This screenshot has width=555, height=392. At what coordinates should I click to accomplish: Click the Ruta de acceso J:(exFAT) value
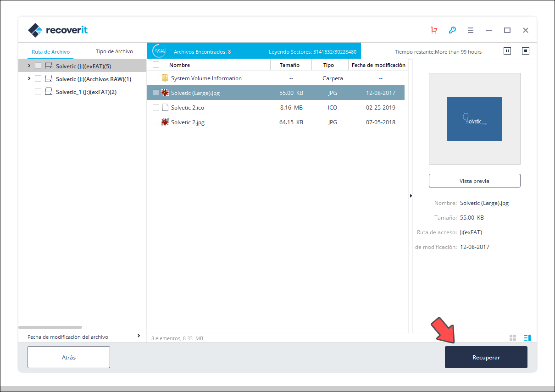(x=471, y=232)
